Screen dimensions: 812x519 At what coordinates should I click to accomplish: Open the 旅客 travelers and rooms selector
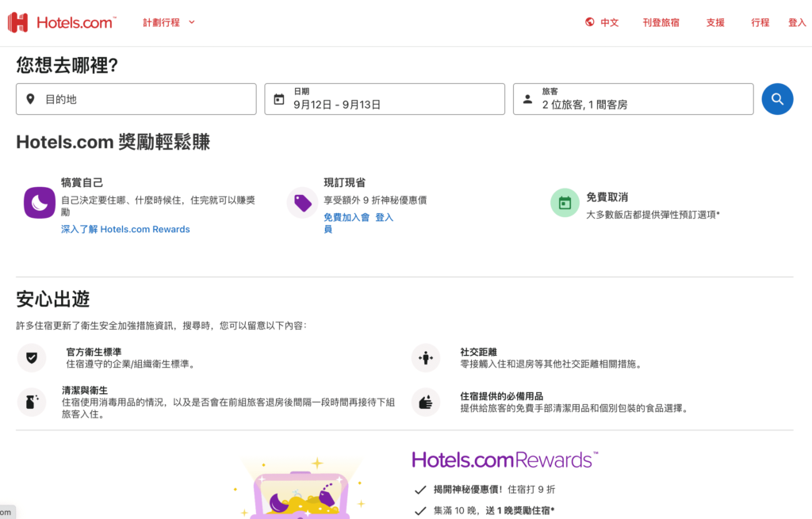pyautogui.click(x=633, y=99)
